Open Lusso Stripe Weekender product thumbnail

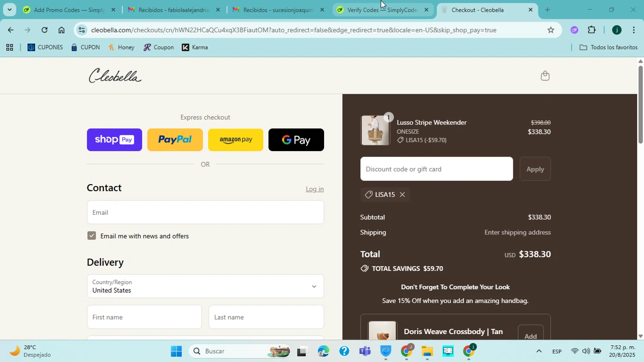pos(375,131)
